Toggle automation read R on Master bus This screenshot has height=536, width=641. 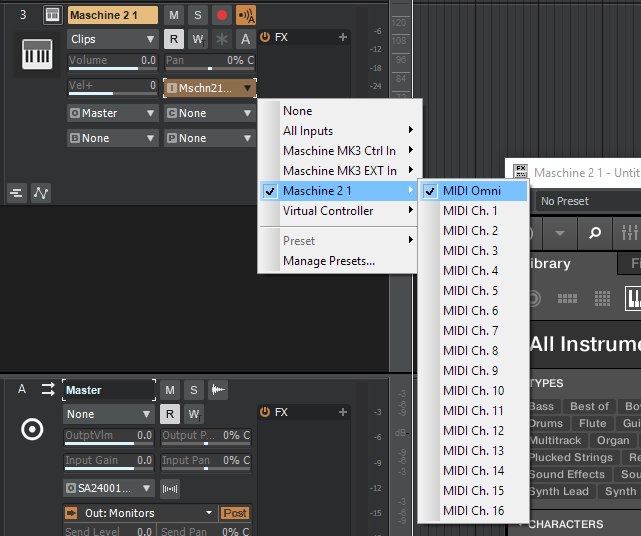170,414
